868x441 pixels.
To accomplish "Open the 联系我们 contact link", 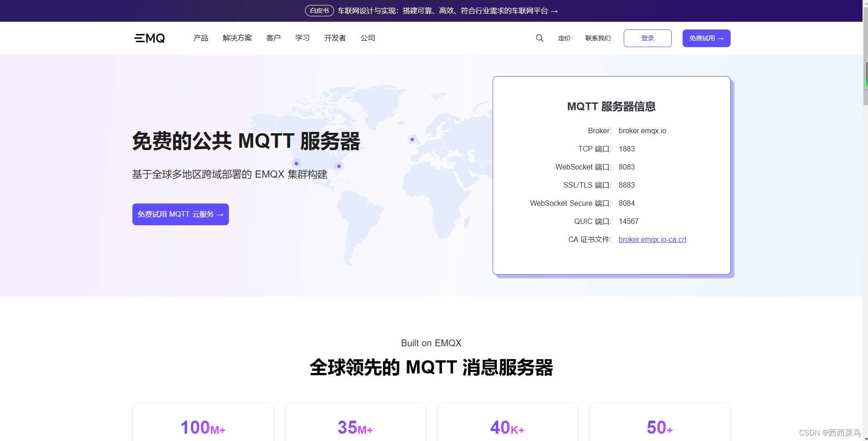I will 598,38.
